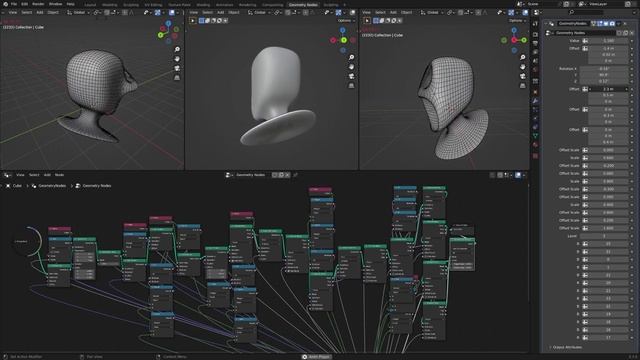Toggle modifier viewport display for GeometryNodes

[x=606, y=24]
